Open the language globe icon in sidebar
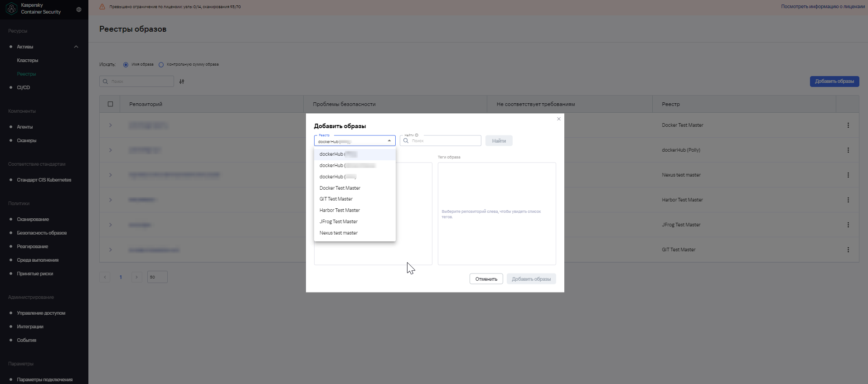 click(79, 10)
